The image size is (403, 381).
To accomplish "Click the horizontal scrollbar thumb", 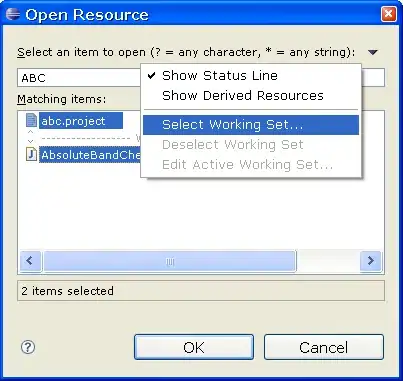I will pyautogui.click(x=170, y=261).
